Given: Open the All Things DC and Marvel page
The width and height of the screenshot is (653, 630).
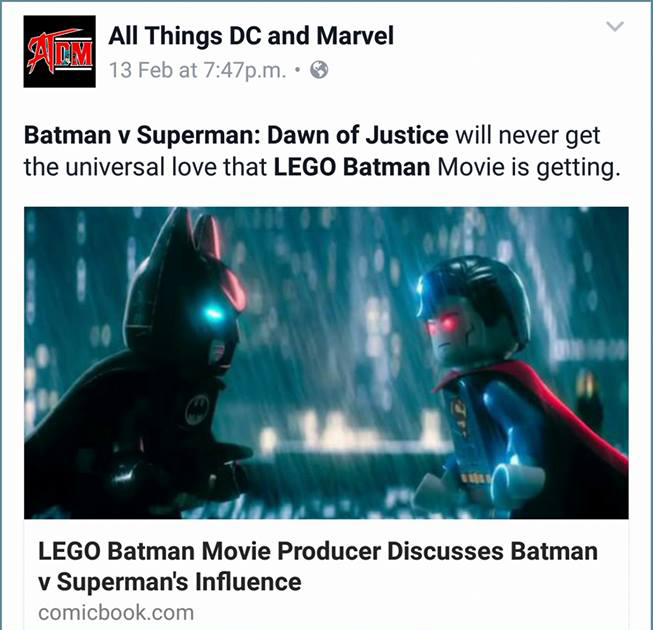Looking at the screenshot, I should click(x=251, y=35).
